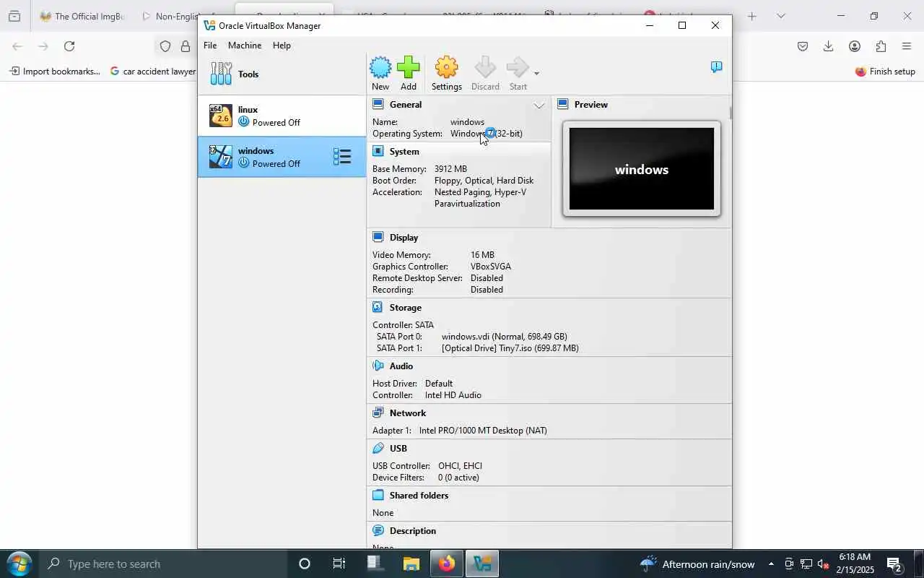Click the notification center icon in VirtualBox
The width and height of the screenshot is (924, 578).
click(x=716, y=67)
